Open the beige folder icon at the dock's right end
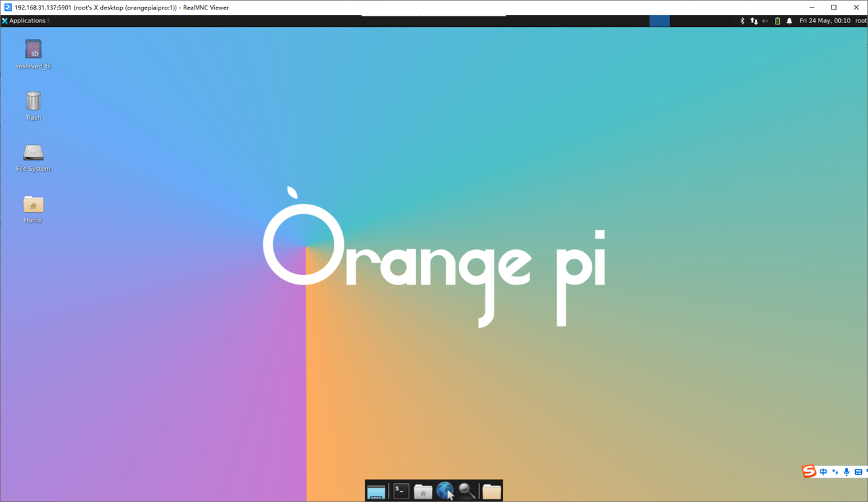868x502 pixels. pos(492,491)
